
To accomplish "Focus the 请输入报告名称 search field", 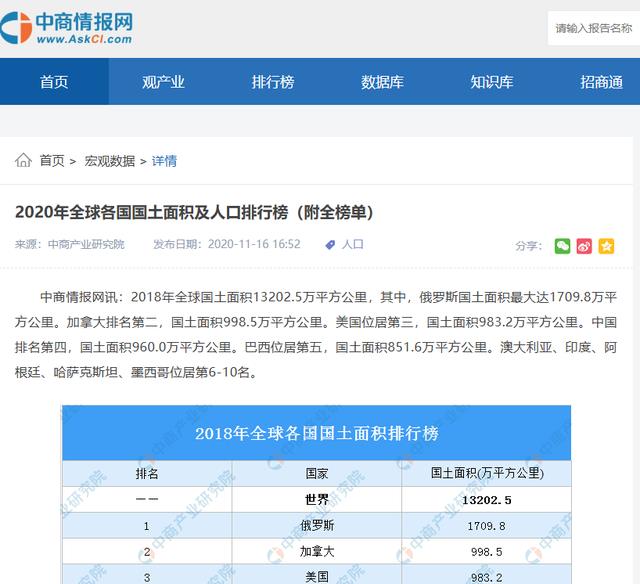I will [594, 28].
